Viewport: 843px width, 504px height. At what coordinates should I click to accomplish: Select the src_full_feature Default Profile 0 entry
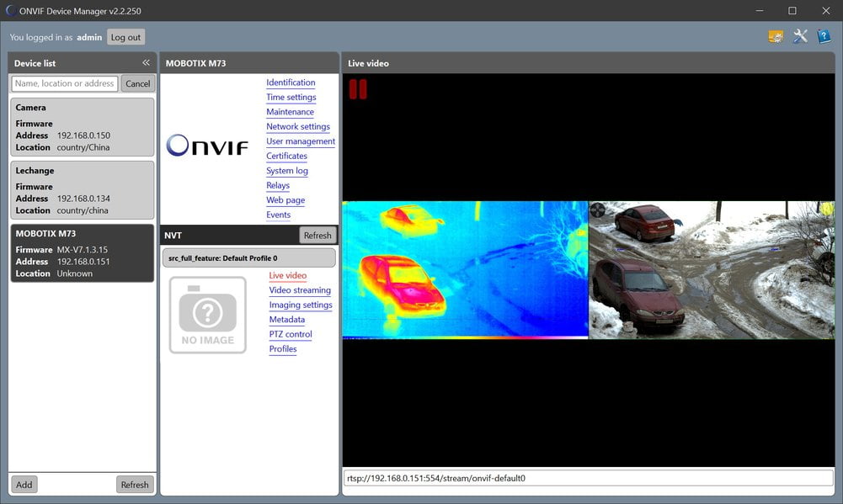click(x=249, y=258)
